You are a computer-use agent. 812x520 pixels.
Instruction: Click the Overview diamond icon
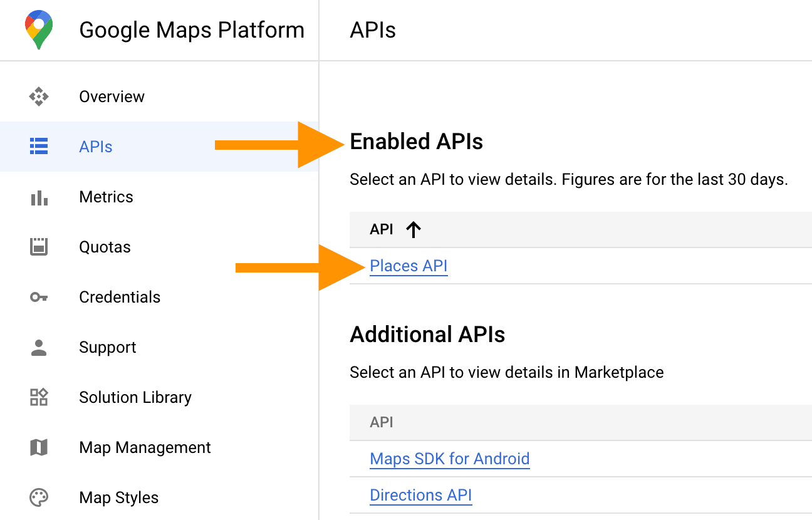pyautogui.click(x=39, y=96)
